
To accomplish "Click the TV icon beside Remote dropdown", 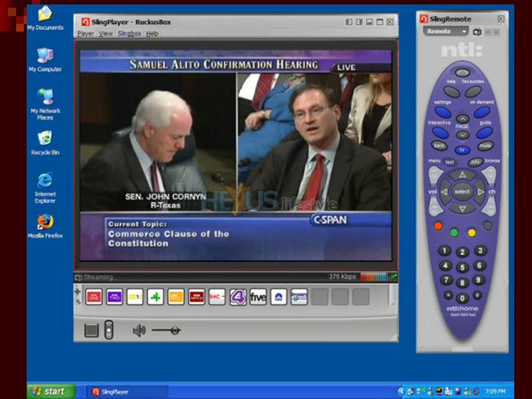I will click(477, 32).
